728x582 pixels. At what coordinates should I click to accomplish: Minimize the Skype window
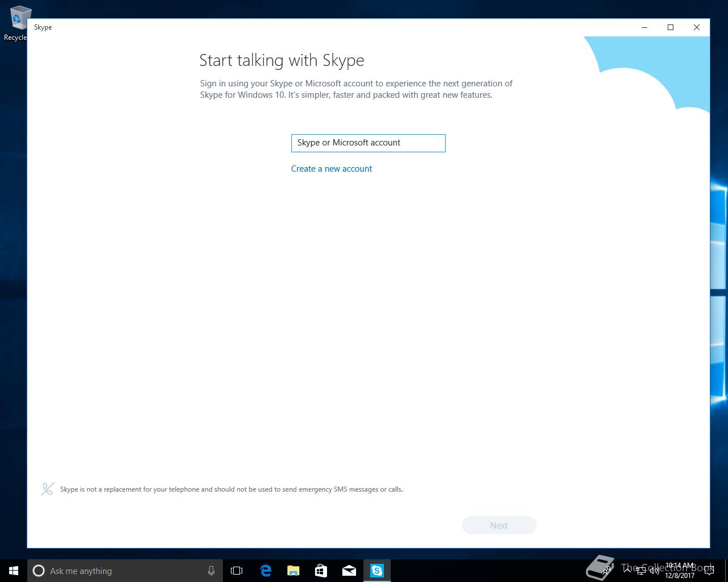pyautogui.click(x=644, y=27)
